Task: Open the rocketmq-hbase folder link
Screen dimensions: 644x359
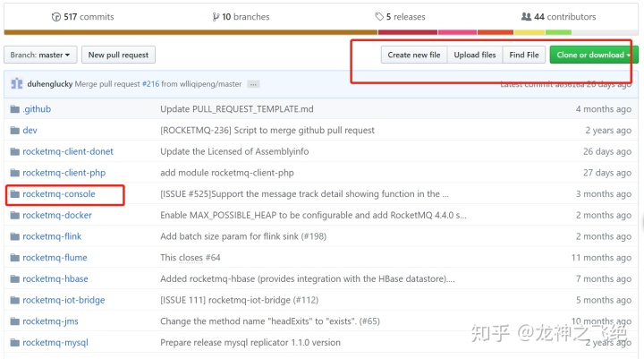Action: pos(55,278)
